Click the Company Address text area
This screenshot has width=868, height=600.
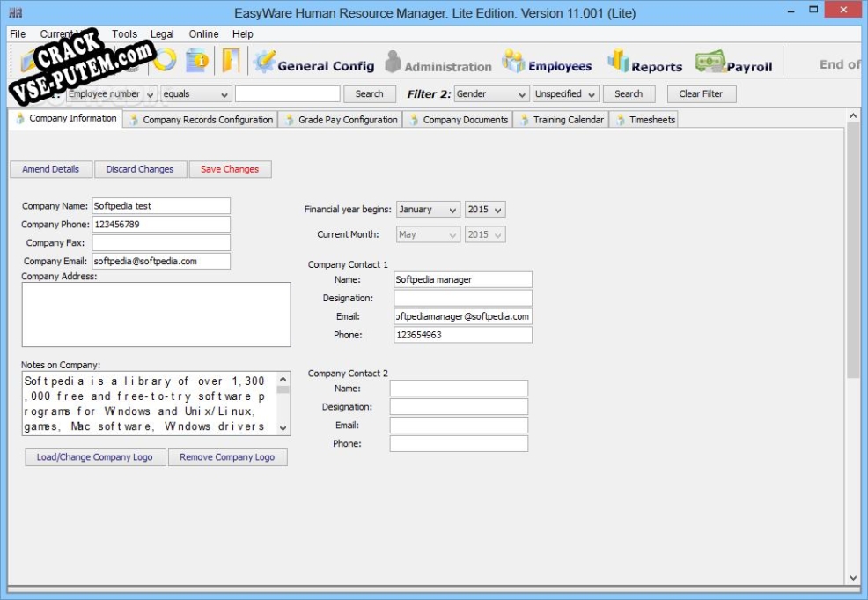click(156, 315)
